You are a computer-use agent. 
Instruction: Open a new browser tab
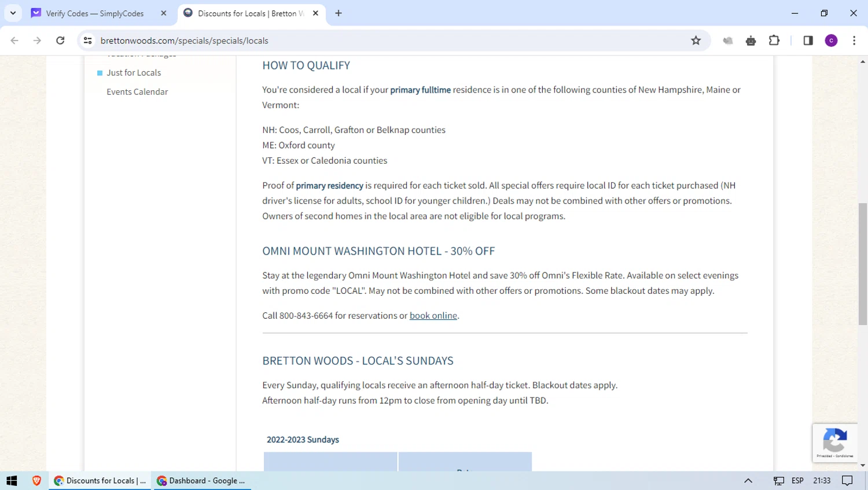pyautogui.click(x=339, y=13)
